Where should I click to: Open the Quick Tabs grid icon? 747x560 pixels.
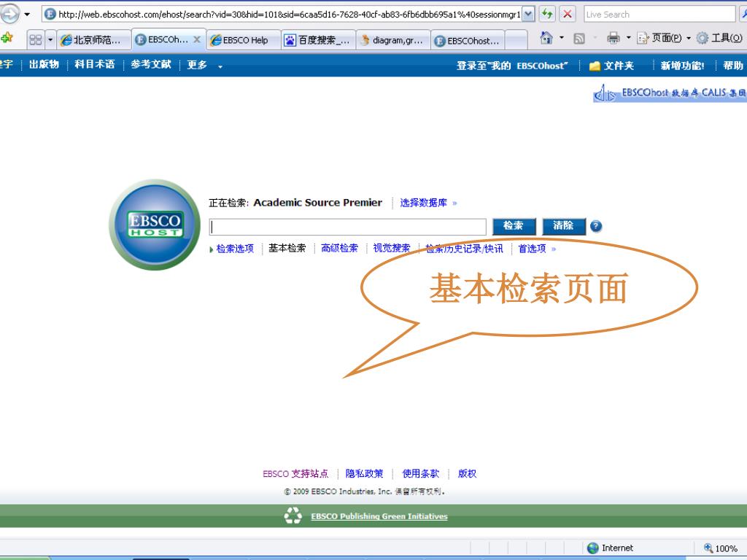[36, 40]
